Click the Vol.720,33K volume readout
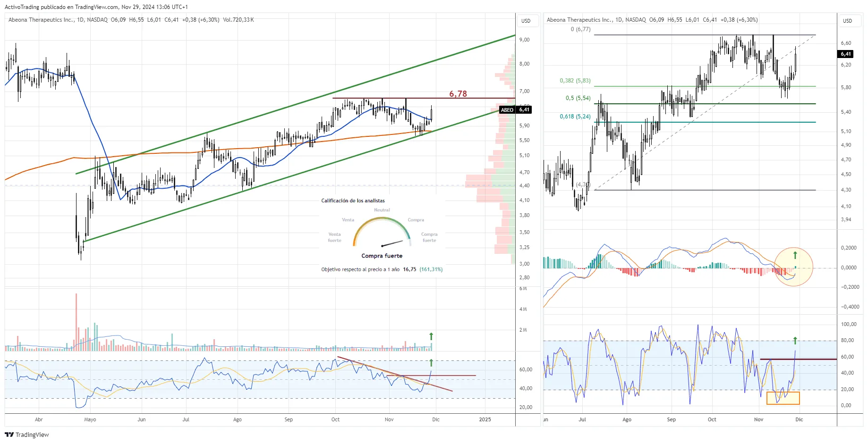868x443 pixels. point(238,20)
